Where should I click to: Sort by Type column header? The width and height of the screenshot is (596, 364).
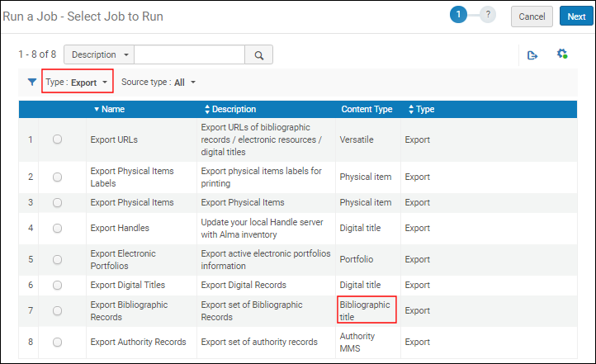pos(421,109)
